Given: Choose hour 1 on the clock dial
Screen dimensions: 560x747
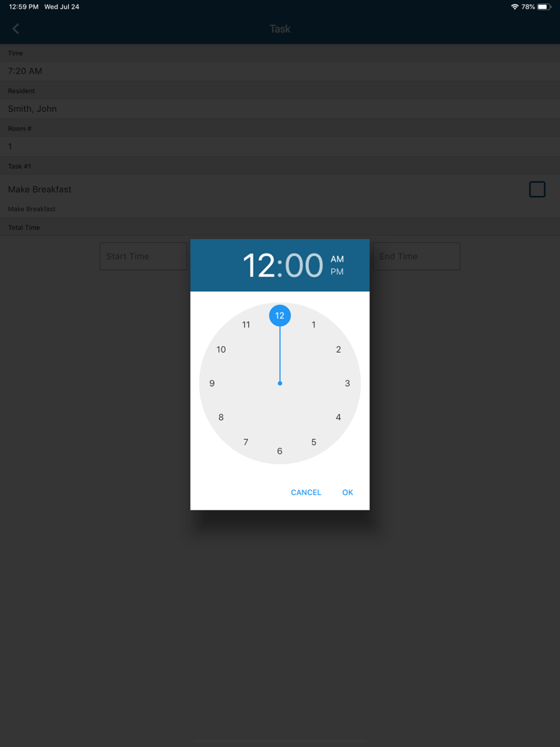Looking at the screenshot, I should [314, 325].
